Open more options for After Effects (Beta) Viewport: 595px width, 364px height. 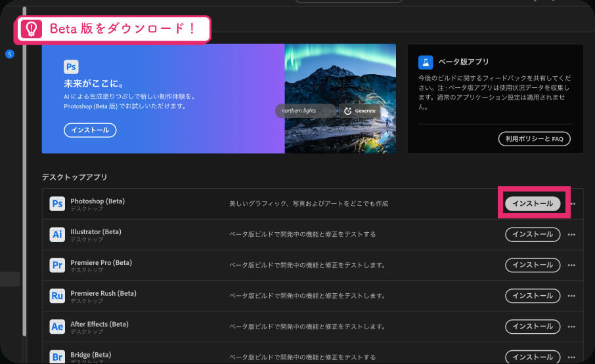coord(571,327)
